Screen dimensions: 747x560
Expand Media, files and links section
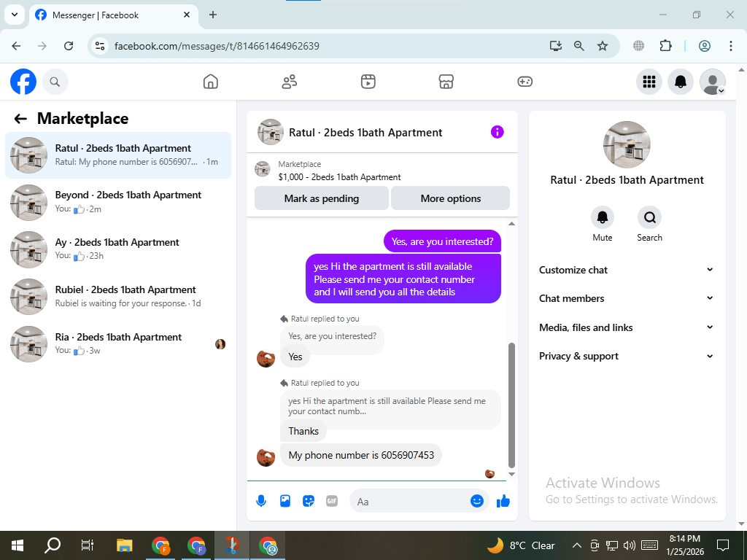coord(627,327)
